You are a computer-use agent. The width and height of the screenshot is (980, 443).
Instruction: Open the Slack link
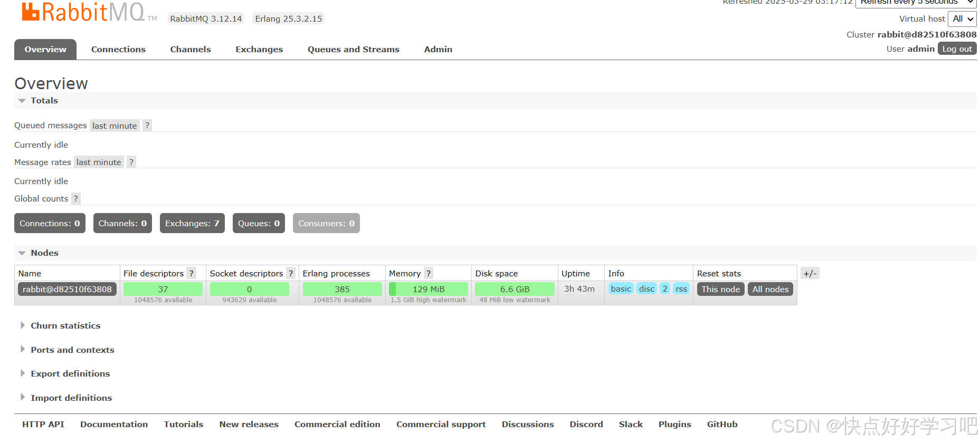pos(631,424)
